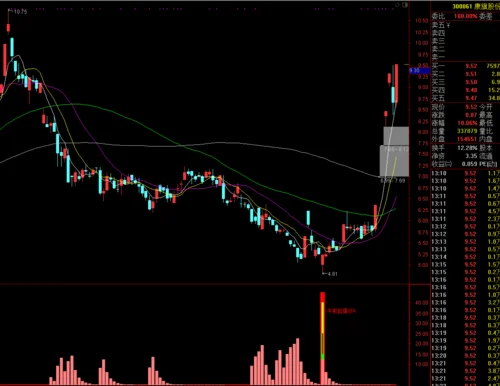
Task: Click the 100.00% 委比 value
Action: point(466,16)
